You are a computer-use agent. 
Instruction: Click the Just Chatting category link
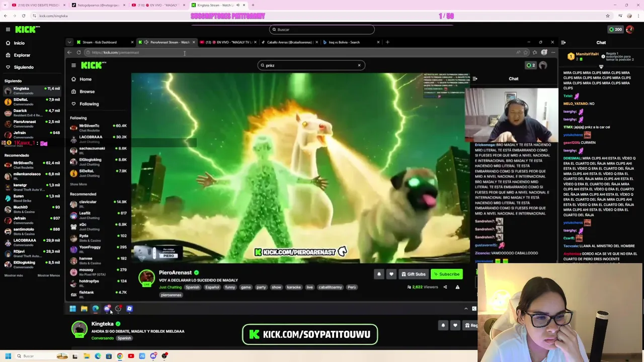tap(170, 287)
